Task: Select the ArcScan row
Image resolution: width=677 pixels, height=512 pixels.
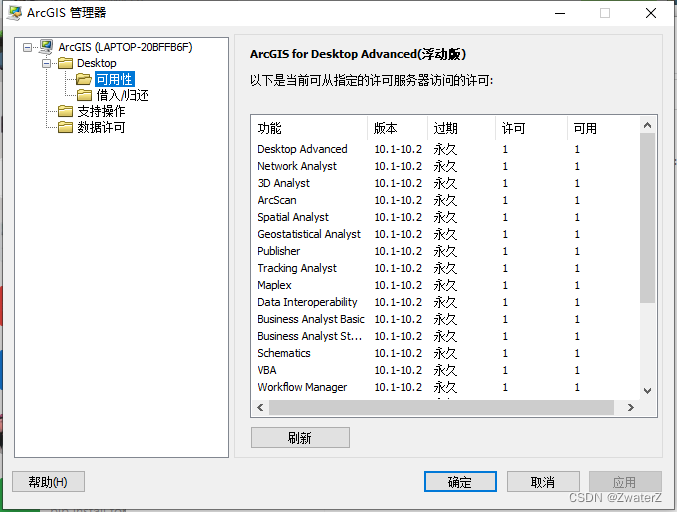Action: [445, 200]
